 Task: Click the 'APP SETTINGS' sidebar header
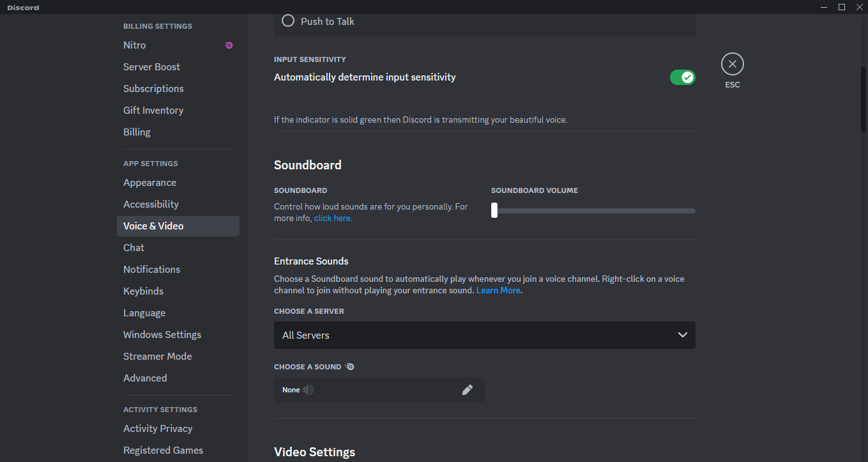click(151, 164)
